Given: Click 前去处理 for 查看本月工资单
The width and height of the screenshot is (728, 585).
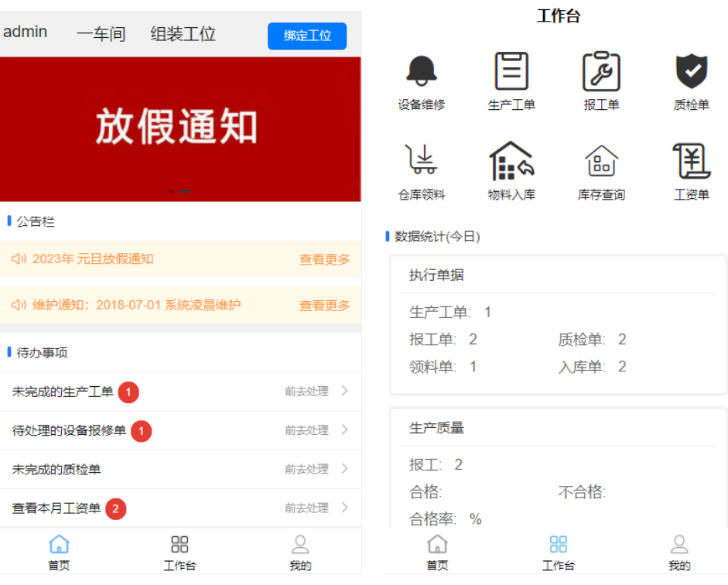Looking at the screenshot, I should click(306, 508).
